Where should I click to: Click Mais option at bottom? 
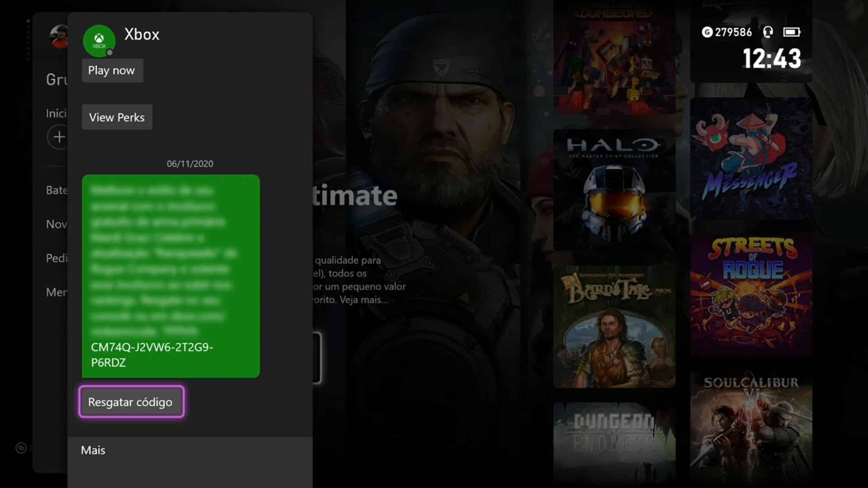tap(93, 449)
